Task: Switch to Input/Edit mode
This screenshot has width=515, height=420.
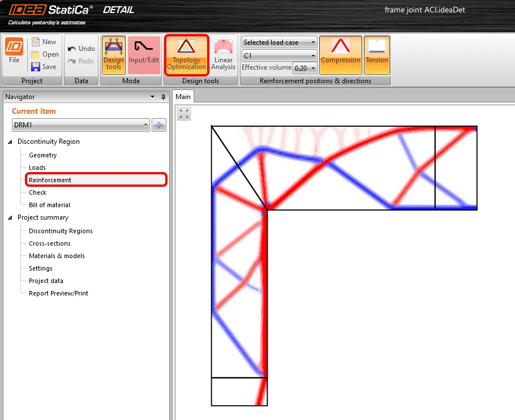Action: click(144, 55)
